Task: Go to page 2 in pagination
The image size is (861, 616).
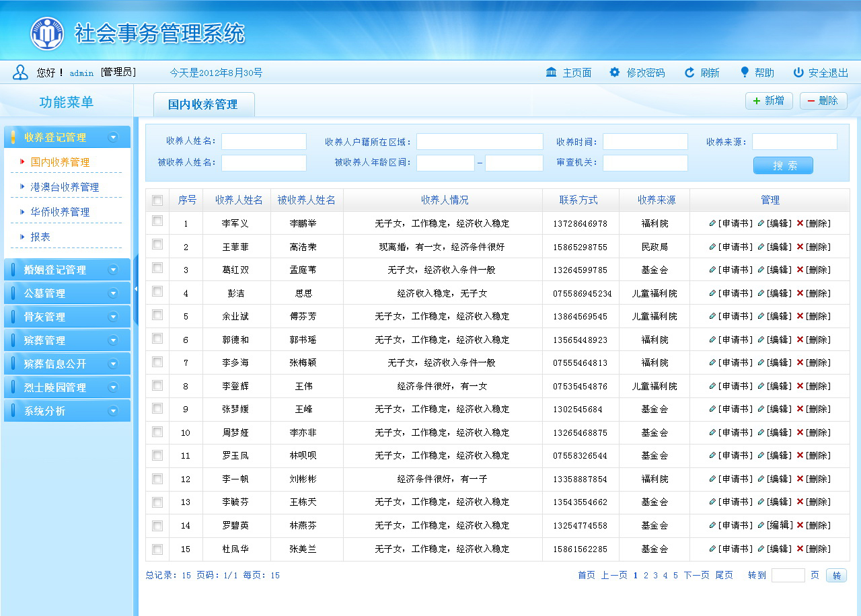Action: (646, 575)
